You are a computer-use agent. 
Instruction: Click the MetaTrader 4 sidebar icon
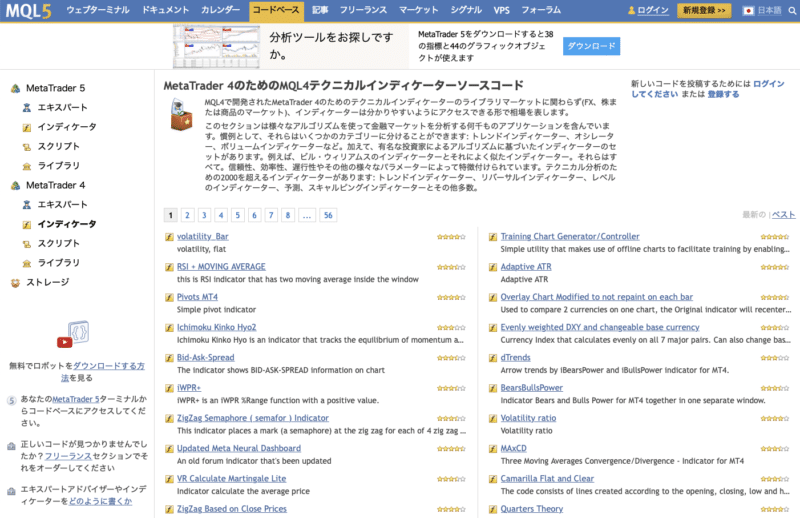[15, 185]
